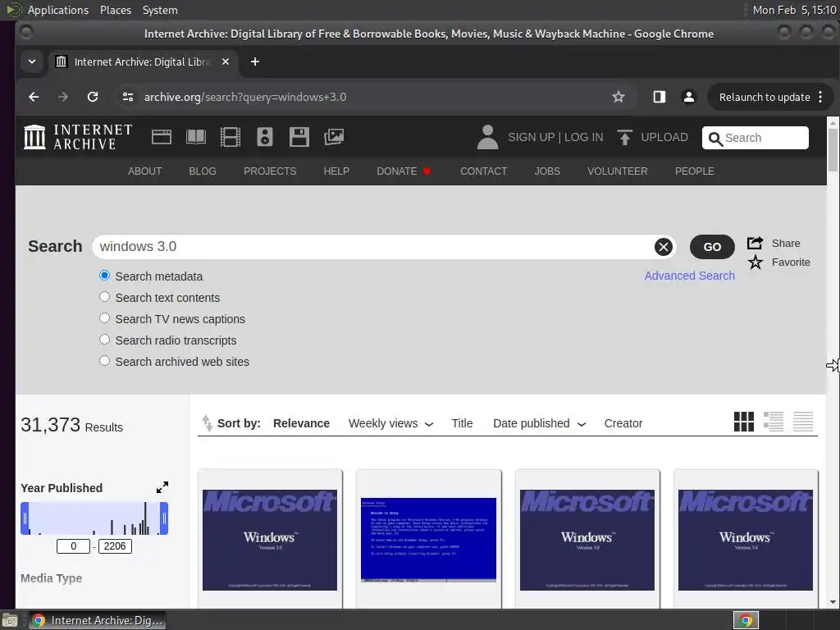Select Search archived web sites option
Screen dimensions: 840x630
coord(104,361)
